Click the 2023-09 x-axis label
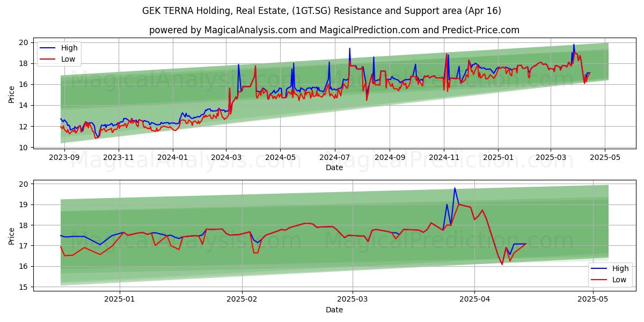This screenshot has height=322, width=644. click(x=64, y=157)
